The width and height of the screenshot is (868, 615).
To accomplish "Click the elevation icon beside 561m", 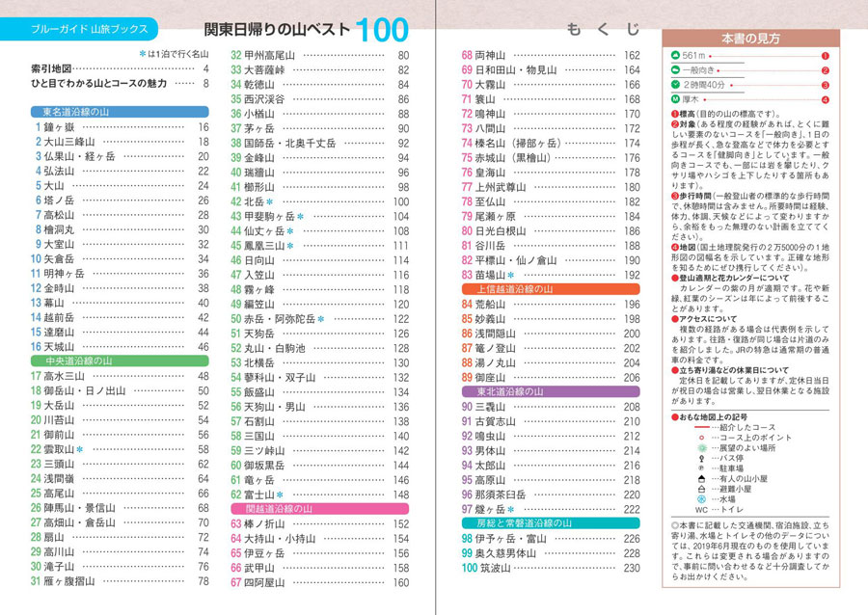I will (675, 55).
